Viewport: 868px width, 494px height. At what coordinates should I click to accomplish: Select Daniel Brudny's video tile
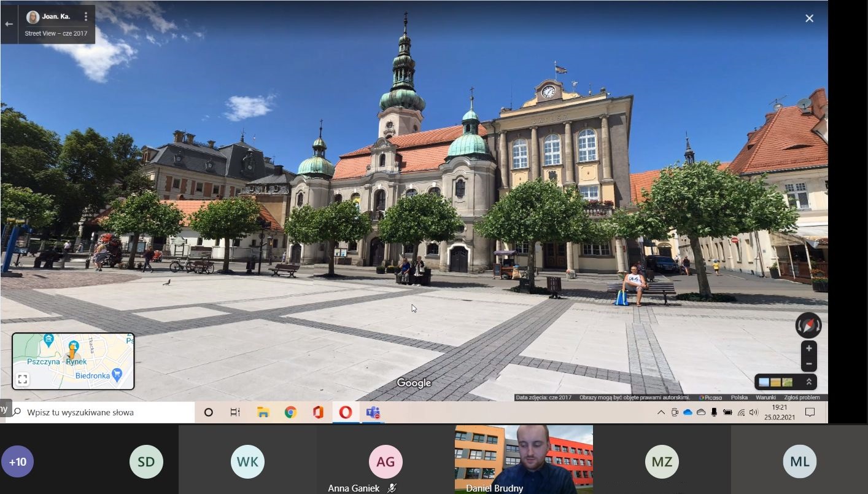(x=524, y=459)
